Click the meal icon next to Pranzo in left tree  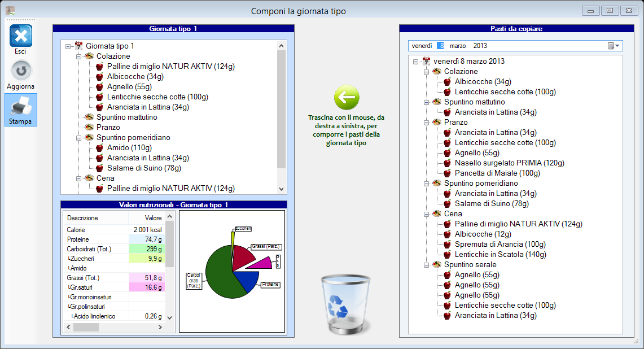89,128
